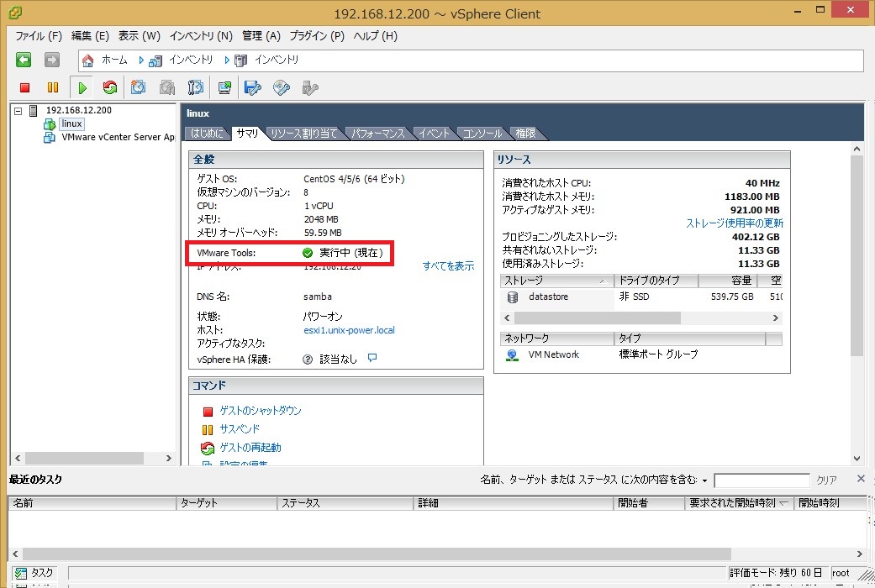Click the gray forward navigation arrow
The image size is (875, 588).
(52, 60)
